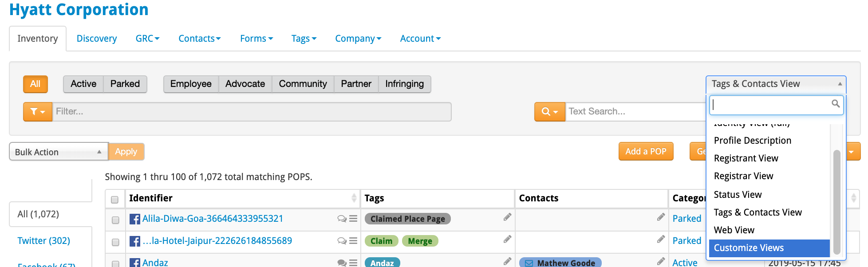Open the Bulk Action dropdown
Image resolution: width=868 pixels, height=267 pixels.
click(59, 152)
